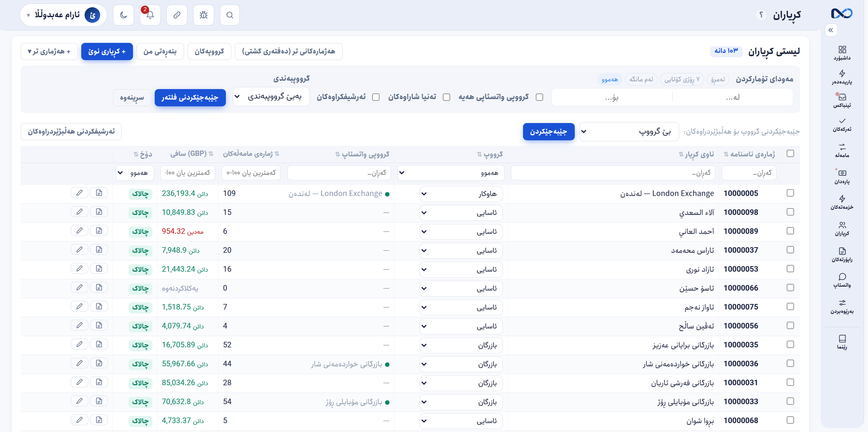Open group dropdown هاوکار for London Exchange row
Screen dimensions: 868x432
(x=461, y=193)
